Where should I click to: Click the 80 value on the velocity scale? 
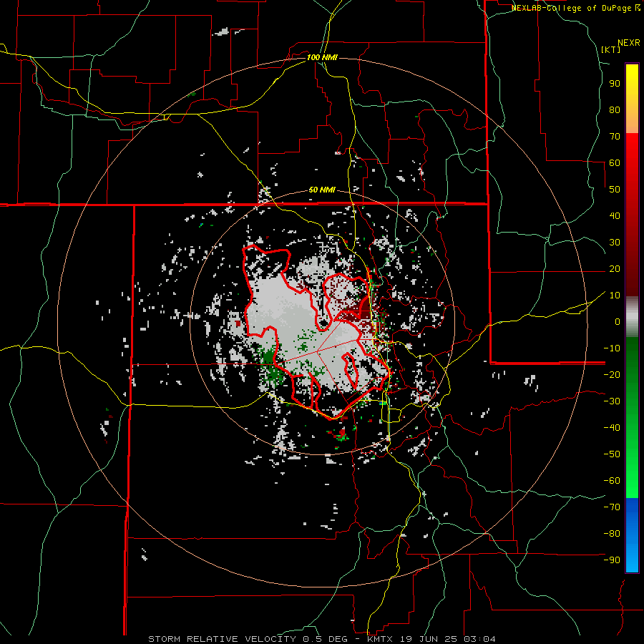click(615, 109)
